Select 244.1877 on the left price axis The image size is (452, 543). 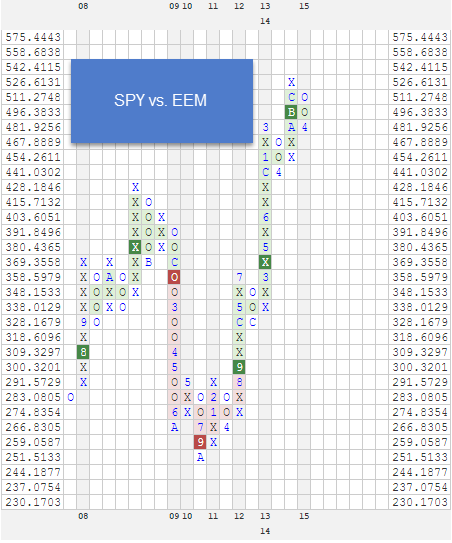coord(33,472)
